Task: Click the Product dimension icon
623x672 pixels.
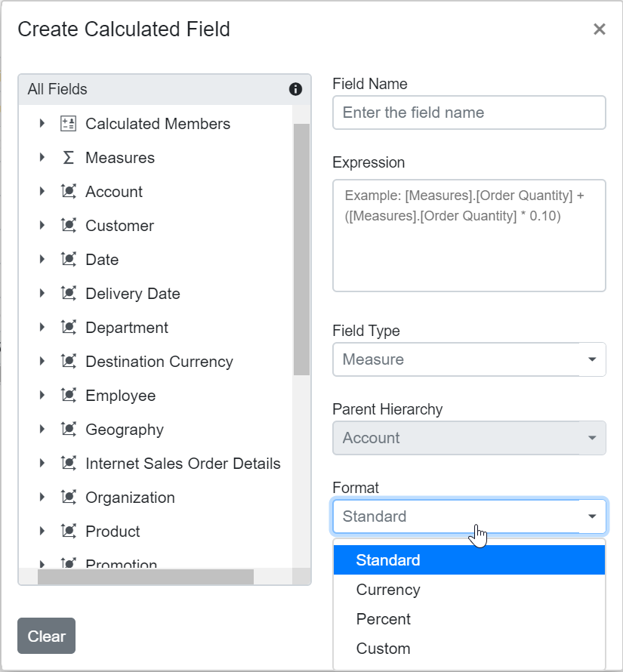Action: pyautogui.click(x=69, y=531)
